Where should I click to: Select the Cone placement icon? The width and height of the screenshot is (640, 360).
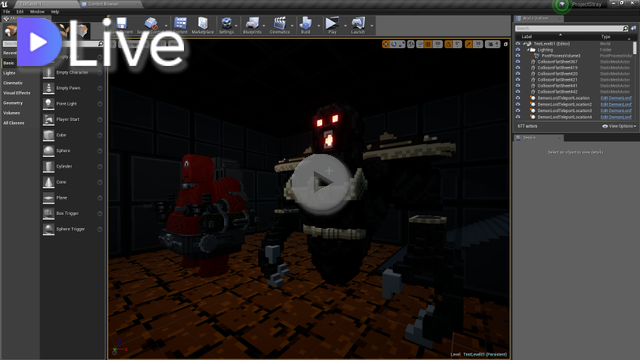click(49, 182)
